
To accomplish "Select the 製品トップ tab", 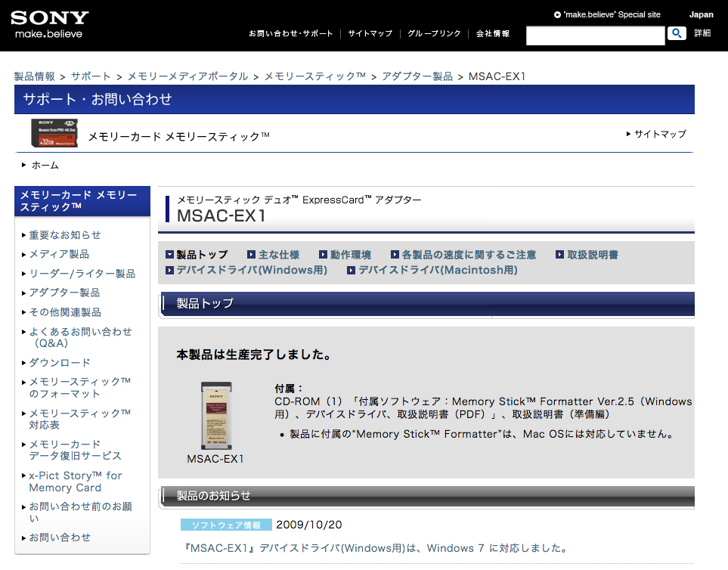I will pos(202,255).
